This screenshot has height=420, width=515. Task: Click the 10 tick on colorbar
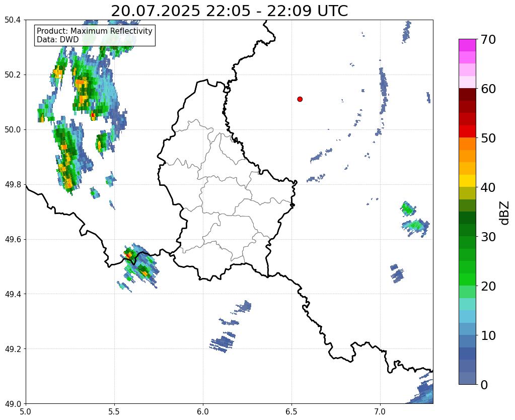pos(488,335)
